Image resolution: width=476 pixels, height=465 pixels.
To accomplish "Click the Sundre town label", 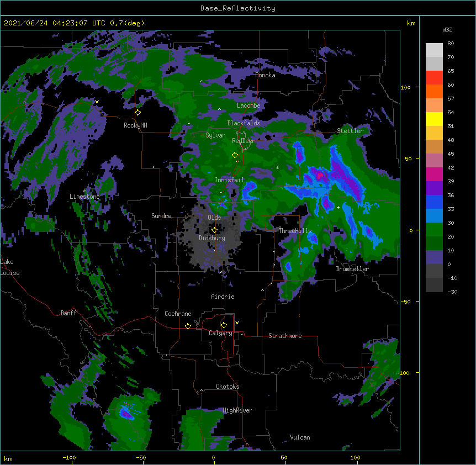I will click(x=161, y=216).
